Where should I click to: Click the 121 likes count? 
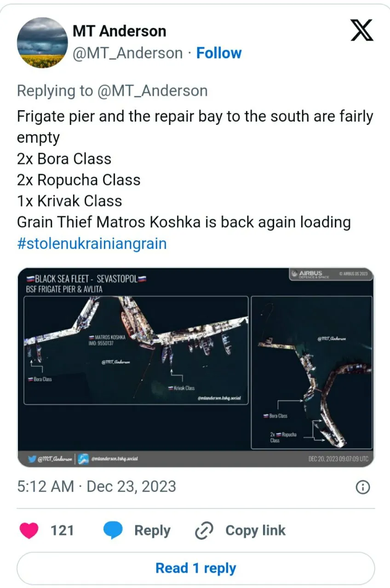pyautogui.click(x=62, y=531)
